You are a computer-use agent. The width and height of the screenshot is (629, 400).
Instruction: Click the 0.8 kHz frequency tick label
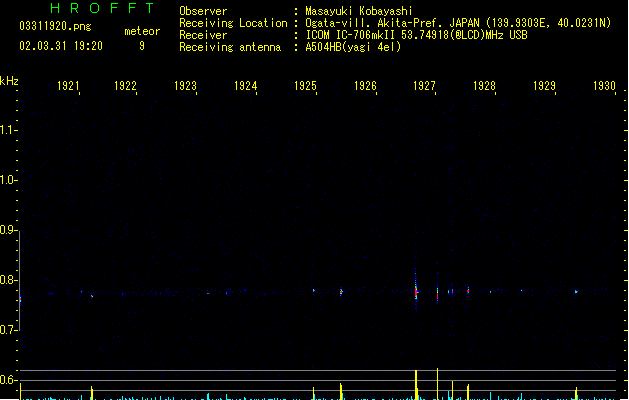[x=7, y=280]
